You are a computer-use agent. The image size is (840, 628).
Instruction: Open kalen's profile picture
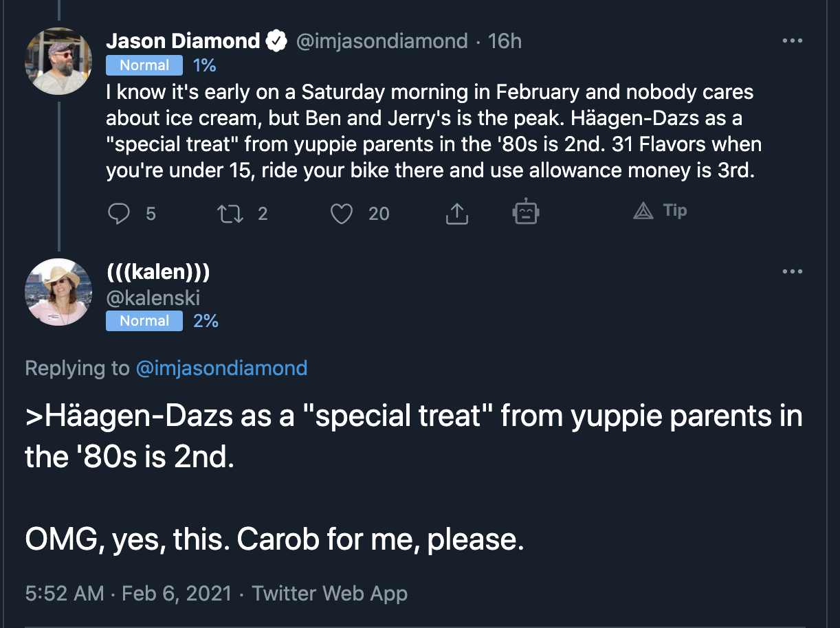click(58, 292)
